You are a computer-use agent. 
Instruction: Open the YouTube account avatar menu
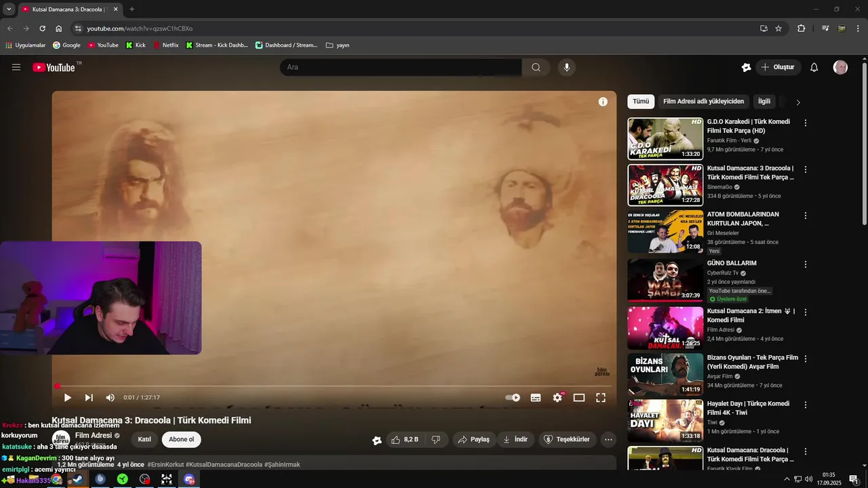[840, 67]
